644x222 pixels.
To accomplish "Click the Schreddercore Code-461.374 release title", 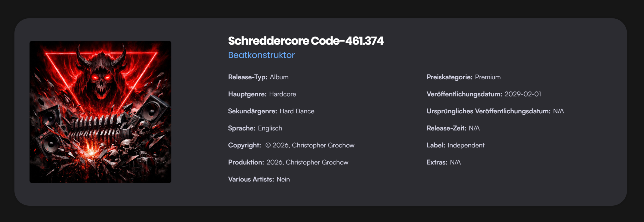I will click(x=306, y=41).
